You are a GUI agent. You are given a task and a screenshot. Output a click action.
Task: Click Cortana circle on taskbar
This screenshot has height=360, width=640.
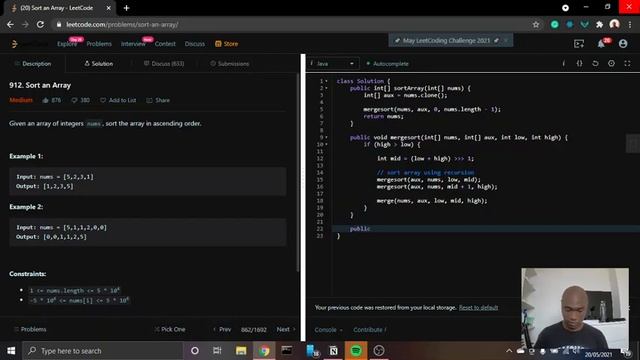point(195,351)
